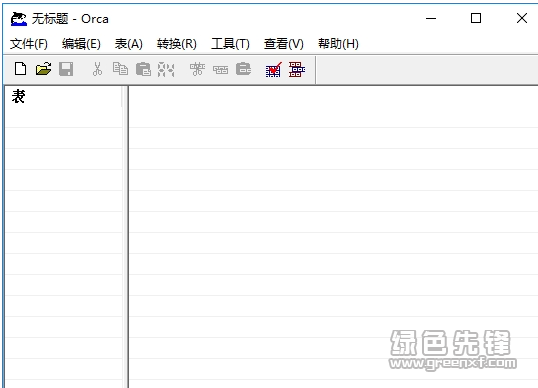Click the Add Tables toolbar icon

(166, 69)
